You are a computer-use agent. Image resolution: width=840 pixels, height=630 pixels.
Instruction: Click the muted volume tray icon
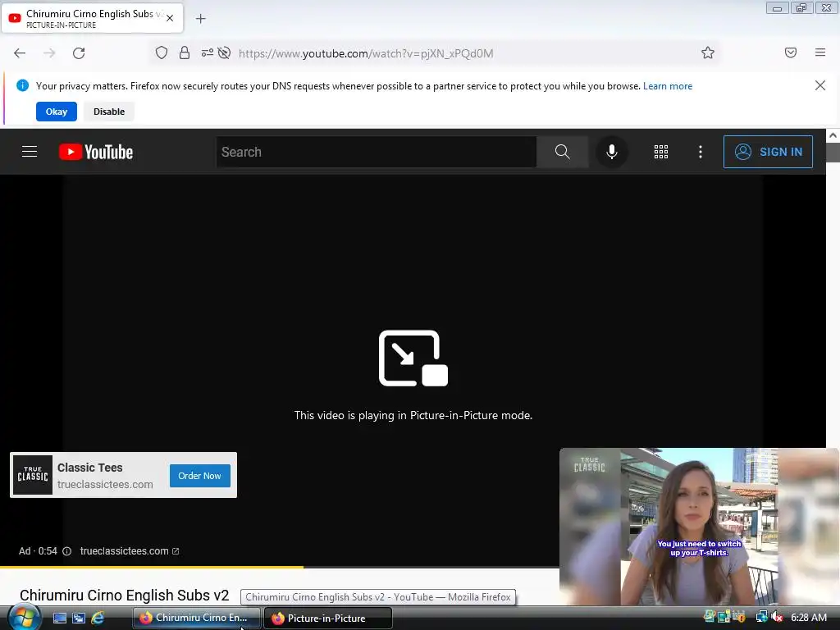point(778,617)
